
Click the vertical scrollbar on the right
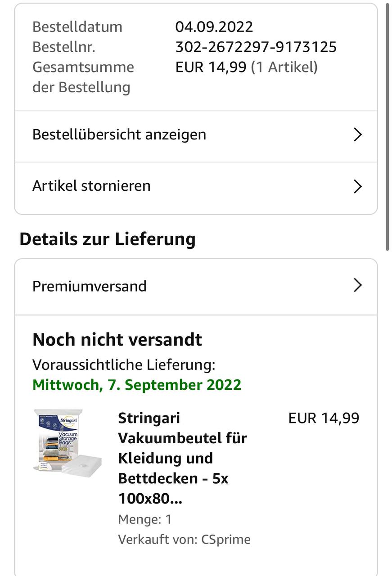[x=387, y=127]
